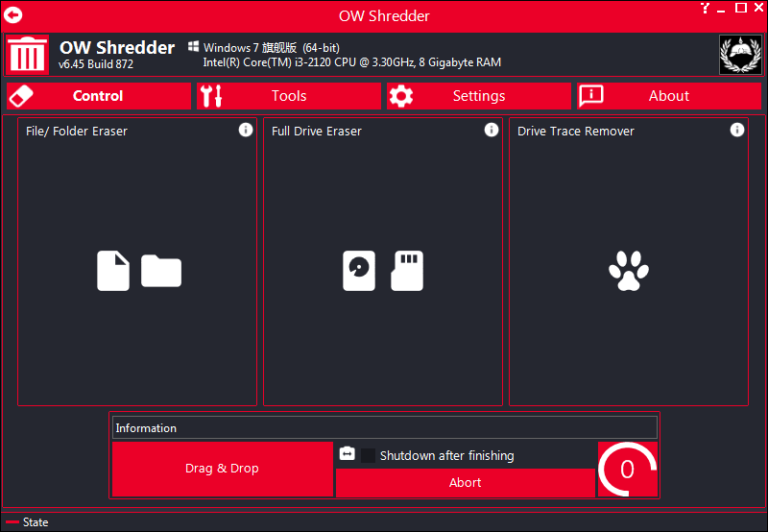Click the Information text field
The image size is (768, 532).
click(x=385, y=427)
